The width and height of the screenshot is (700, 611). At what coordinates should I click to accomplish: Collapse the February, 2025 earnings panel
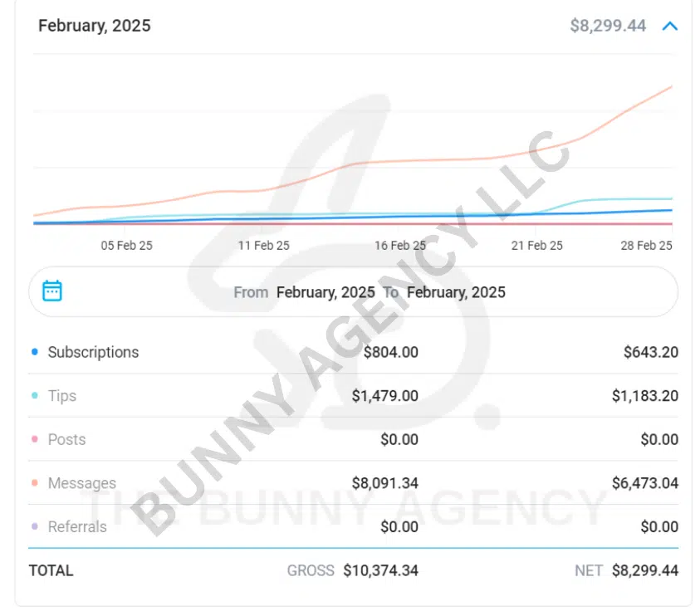670,26
